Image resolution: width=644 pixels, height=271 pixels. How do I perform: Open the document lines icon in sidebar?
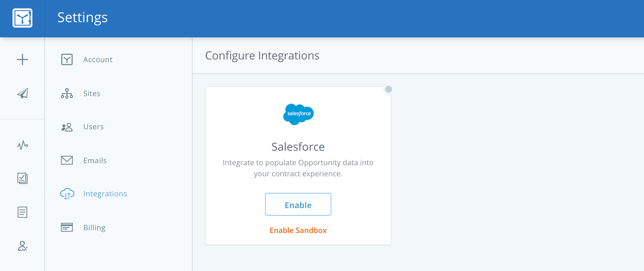click(x=22, y=212)
